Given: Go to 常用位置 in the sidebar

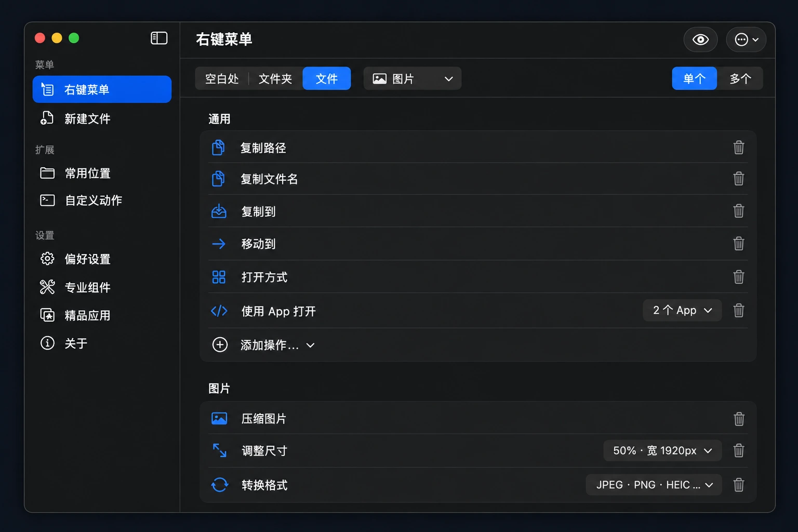Looking at the screenshot, I should tap(102, 173).
